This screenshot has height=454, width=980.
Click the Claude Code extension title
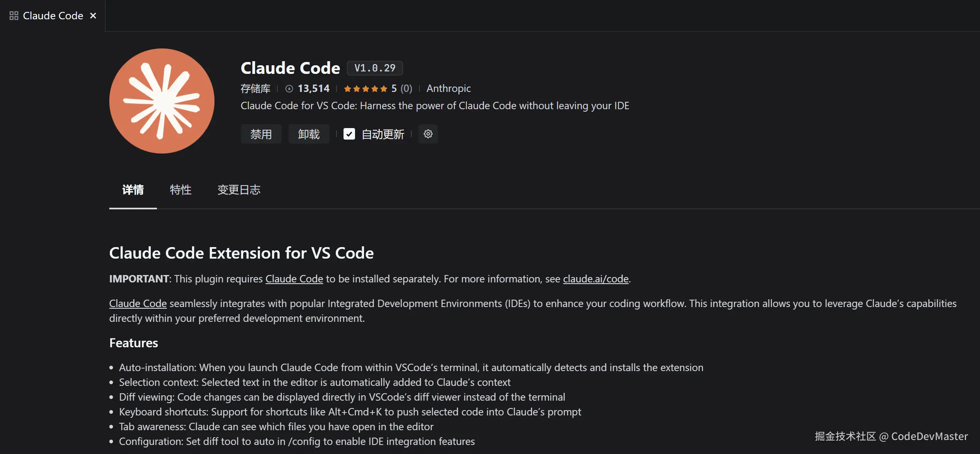tap(290, 68)
